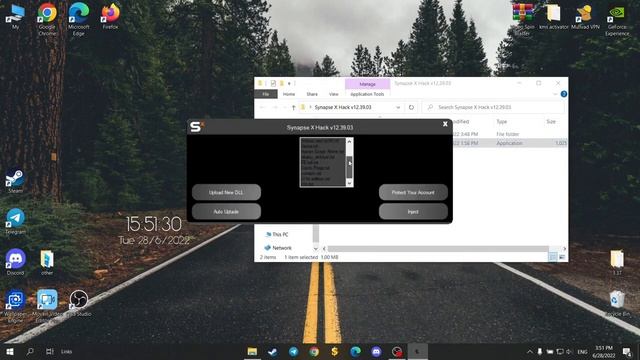Click Upload New DLL button

click(x=226, y=192)
